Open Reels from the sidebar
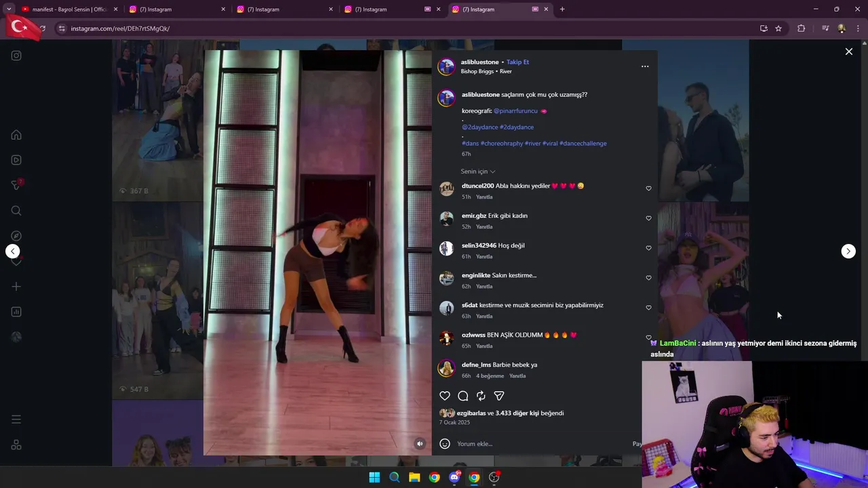This screenshot has height=488, width=868. (16, 160)
